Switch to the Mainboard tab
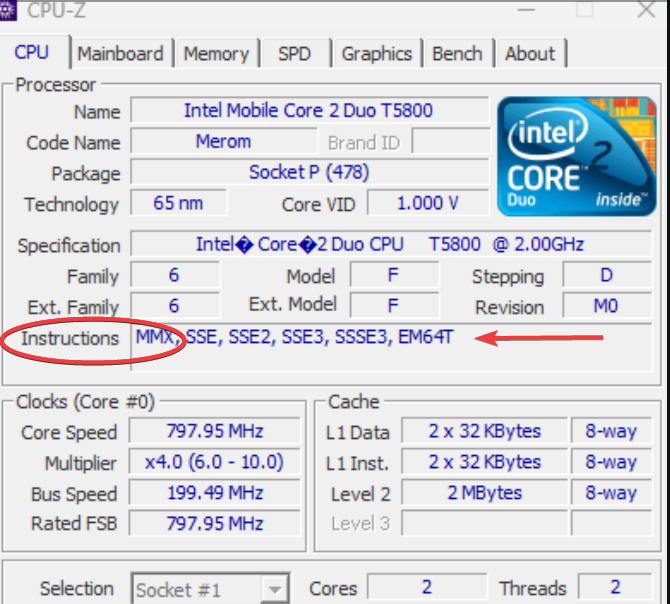Viewport: 670px width, 604px height. tap(120, 54)
